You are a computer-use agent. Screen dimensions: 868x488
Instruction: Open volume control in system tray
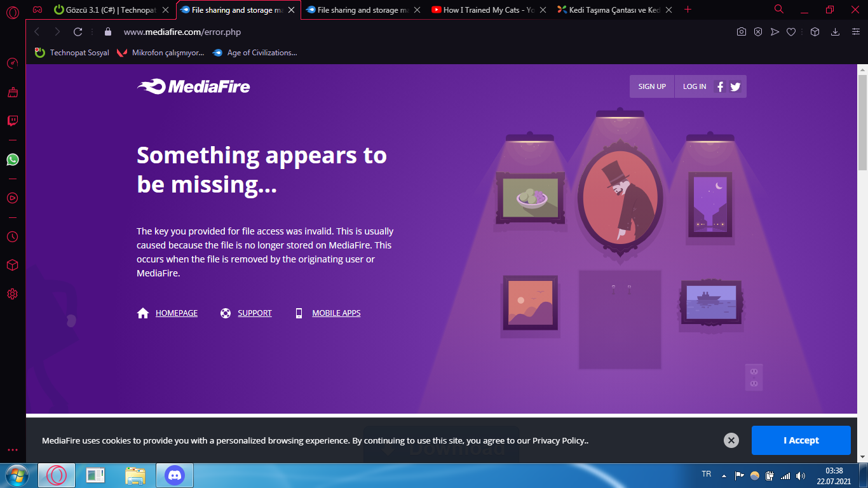(801, 475)
